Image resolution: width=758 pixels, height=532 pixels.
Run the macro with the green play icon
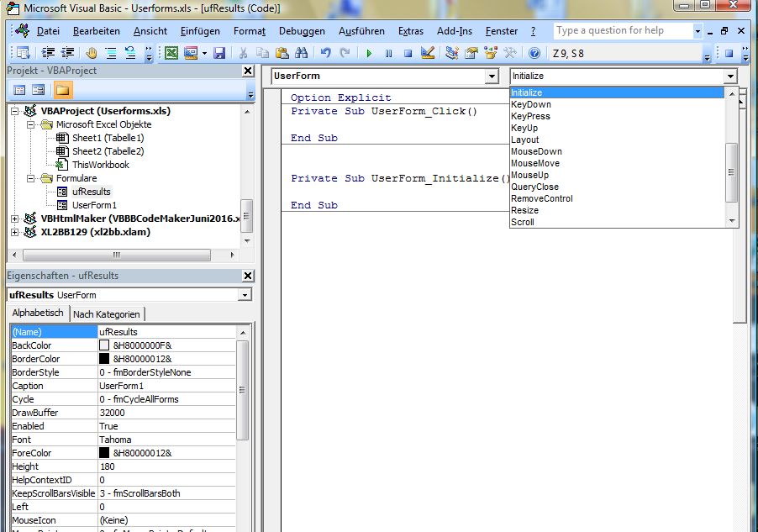369,53
